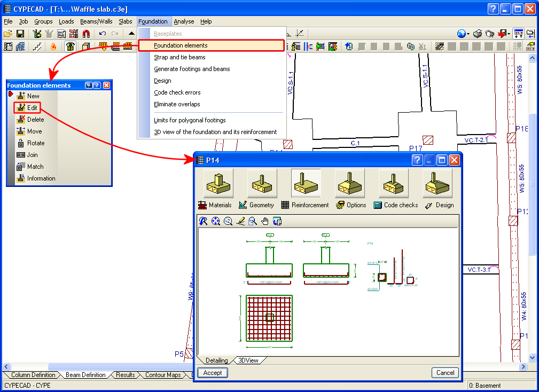Click the zoom extents icon in P14

point(215,221)
